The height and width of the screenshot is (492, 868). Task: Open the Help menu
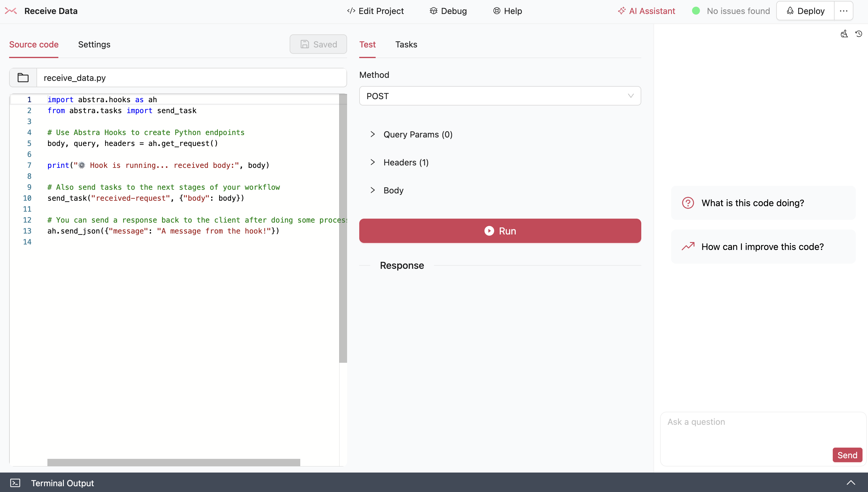pyautogui.click(x=508, y=11)
